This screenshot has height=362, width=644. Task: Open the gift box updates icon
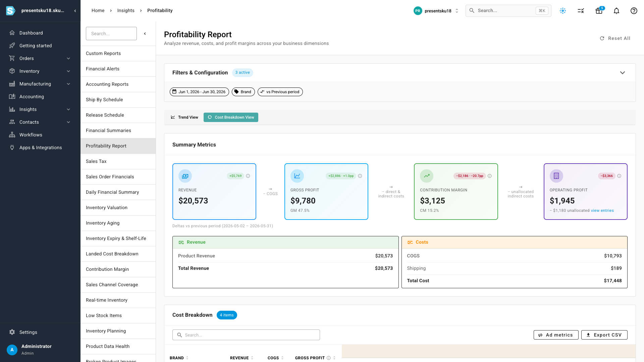point(599,11)
